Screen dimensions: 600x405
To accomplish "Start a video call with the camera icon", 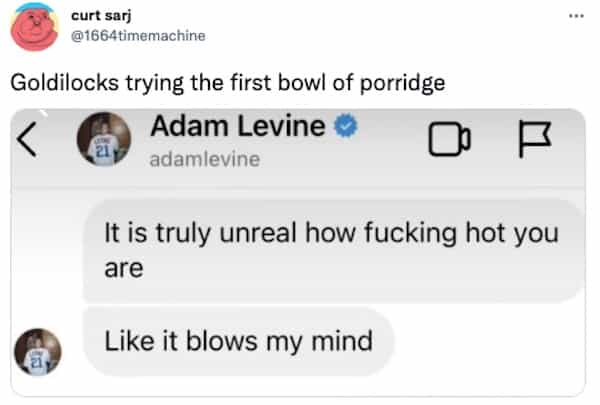I will [x=448, y=141].
